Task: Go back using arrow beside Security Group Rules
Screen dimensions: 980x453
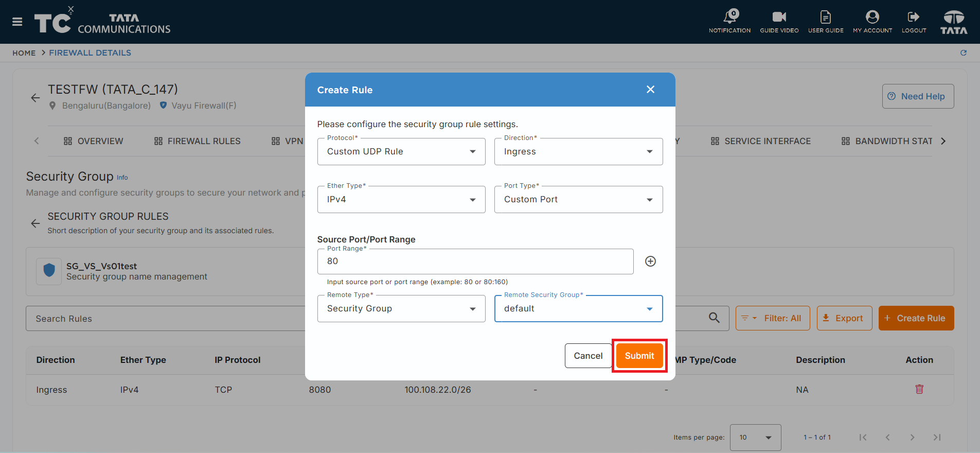Action: coord(35,223)
